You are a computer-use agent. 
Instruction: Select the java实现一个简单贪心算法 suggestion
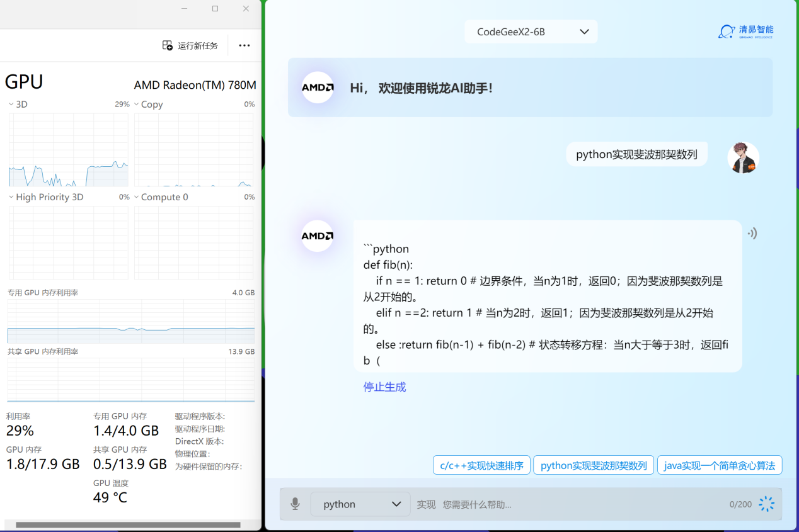pyautogui.click(x=720, y=465)
